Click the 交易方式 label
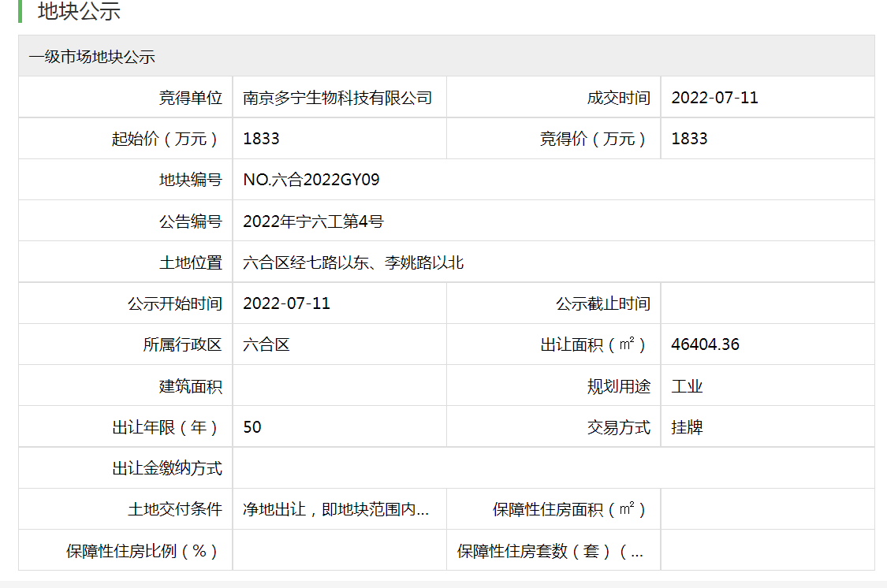This screenshot has width=887, height=588. click(x=618, y=427)
